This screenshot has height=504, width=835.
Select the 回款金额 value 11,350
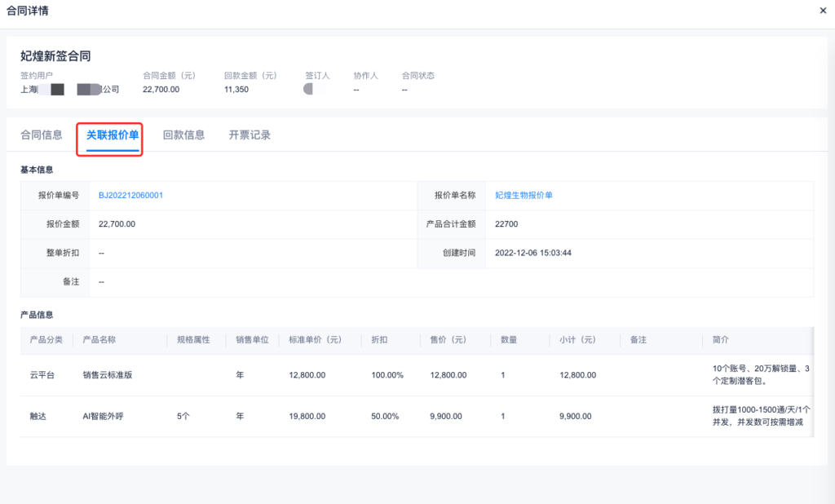pyautogui.click(x=236, y=90)
